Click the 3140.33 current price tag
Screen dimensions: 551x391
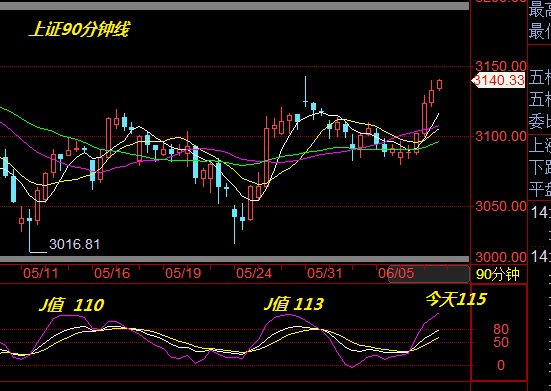[x=498, y=80]
